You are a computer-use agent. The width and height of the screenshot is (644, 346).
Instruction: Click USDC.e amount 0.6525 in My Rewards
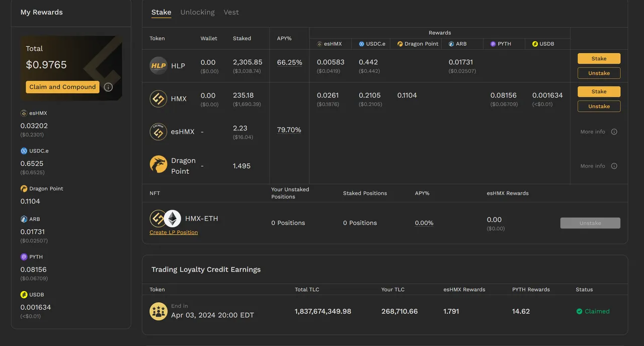click(32, 164)
